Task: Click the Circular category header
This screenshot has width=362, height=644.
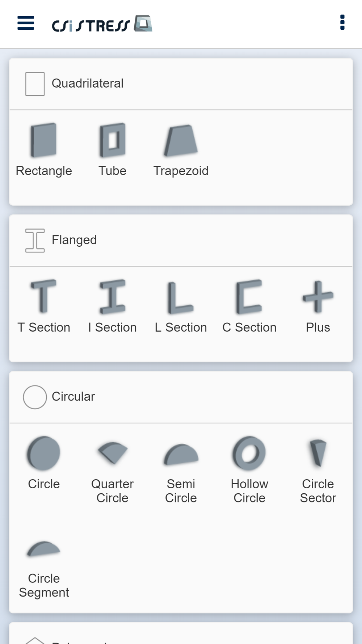Action: tap(73, 397)
